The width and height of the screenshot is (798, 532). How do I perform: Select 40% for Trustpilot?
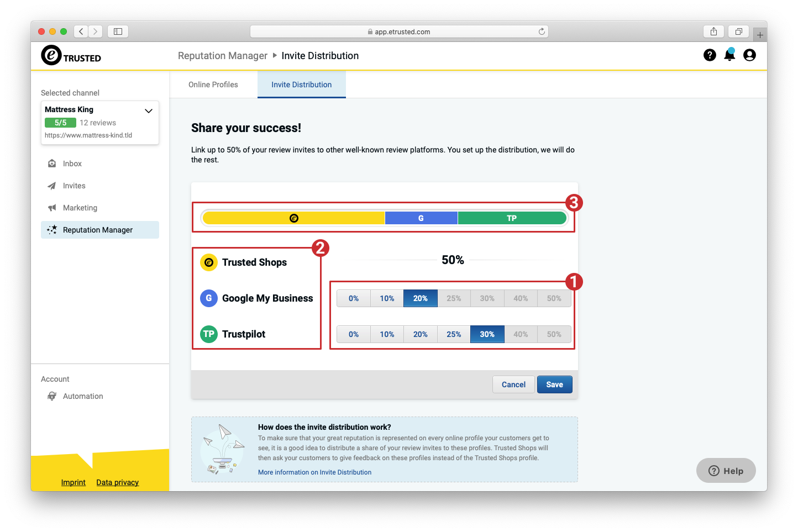tap(521, 334)
